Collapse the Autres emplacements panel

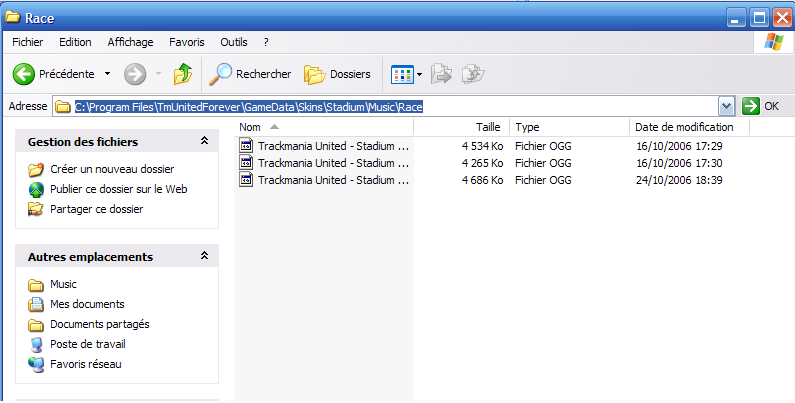click(204, 256)
